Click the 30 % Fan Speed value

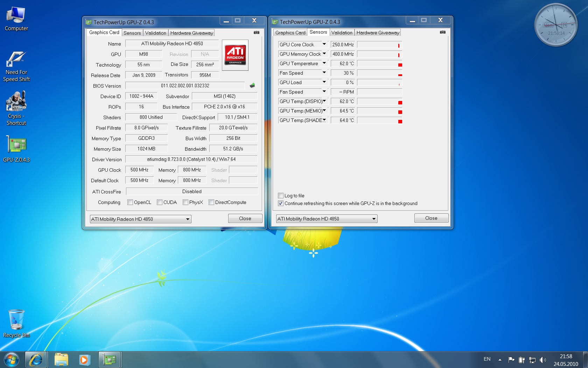[343, 73]
